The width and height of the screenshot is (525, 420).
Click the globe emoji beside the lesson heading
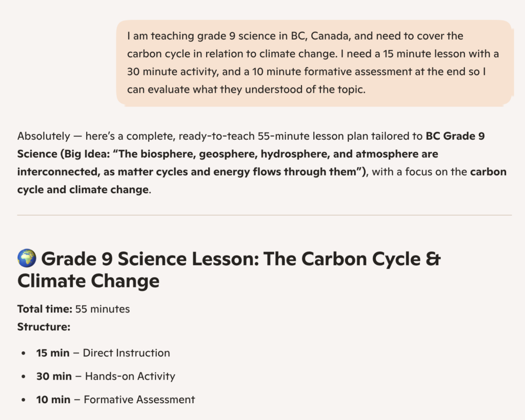click(27, 259)
